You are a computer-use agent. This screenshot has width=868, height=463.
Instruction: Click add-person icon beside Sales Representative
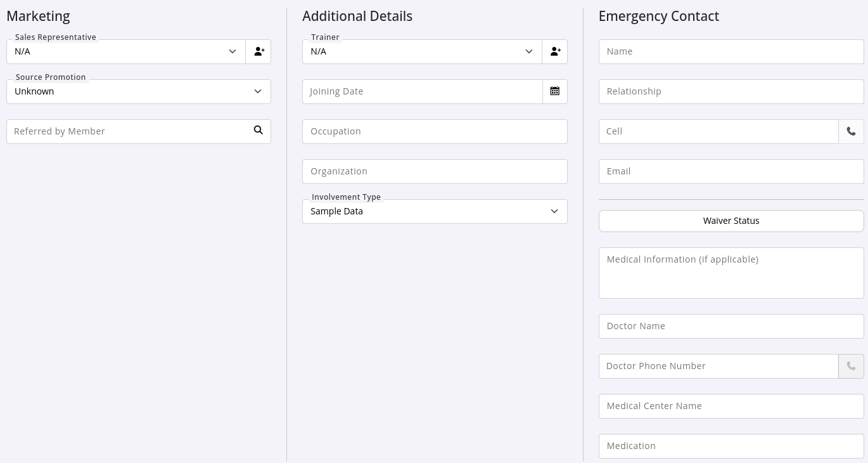coord(258,51)
